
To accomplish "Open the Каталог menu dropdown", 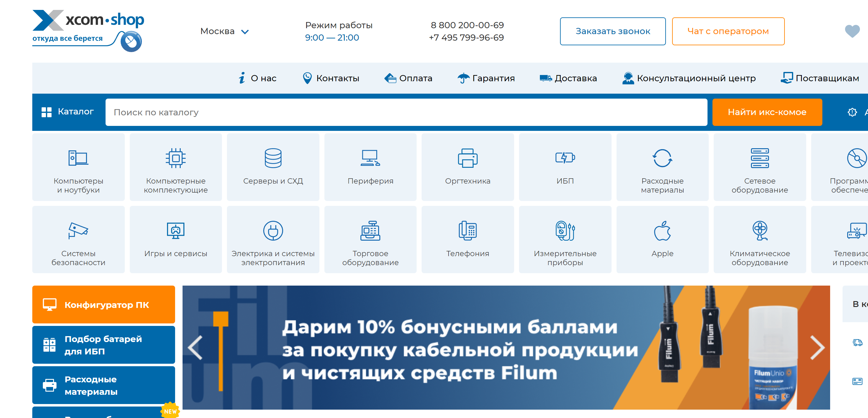I will point(66,112).
